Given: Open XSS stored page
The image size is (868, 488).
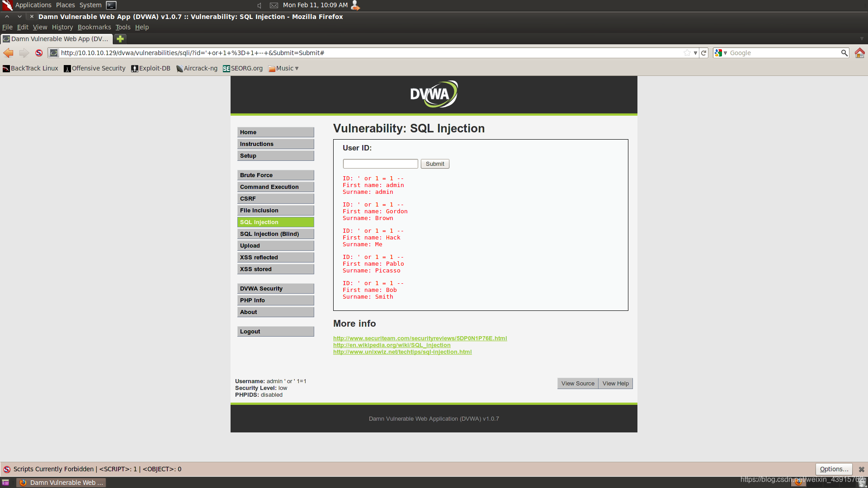Looking at the screenshot, I should click(276, 269).
